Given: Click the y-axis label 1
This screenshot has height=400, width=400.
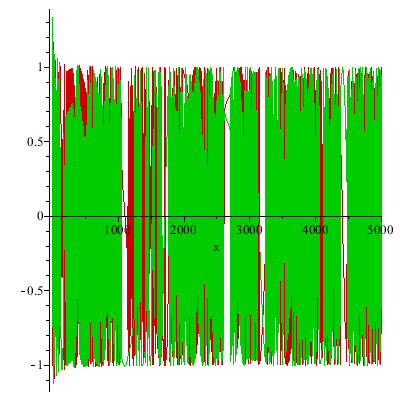Looking at the screenshot, I should point(40,67).
